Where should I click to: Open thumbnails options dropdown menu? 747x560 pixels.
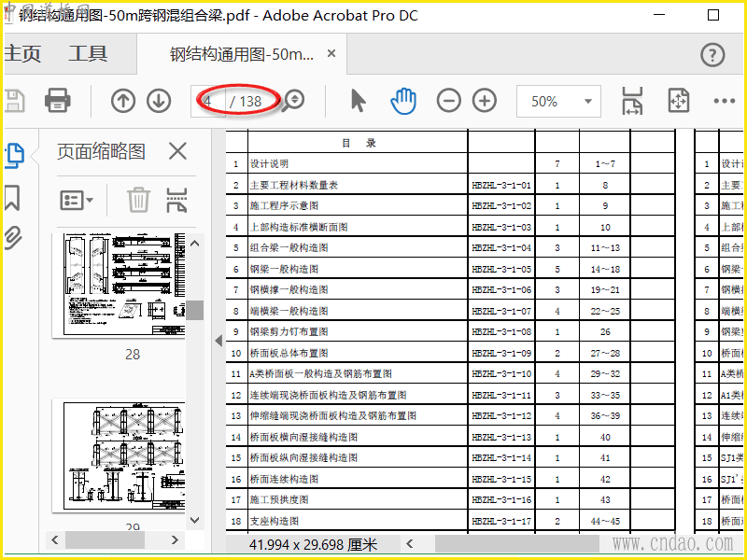(77, 200)
